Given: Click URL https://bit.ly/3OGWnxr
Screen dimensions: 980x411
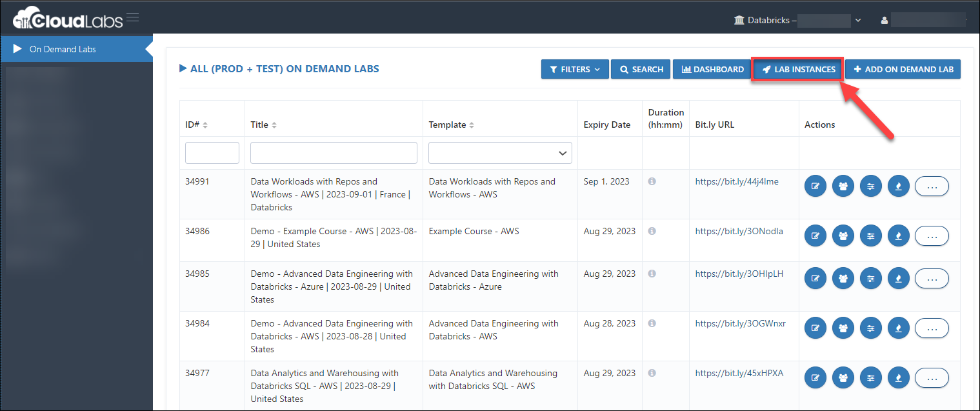Looking at the screenshot, I should click(741, 323).
